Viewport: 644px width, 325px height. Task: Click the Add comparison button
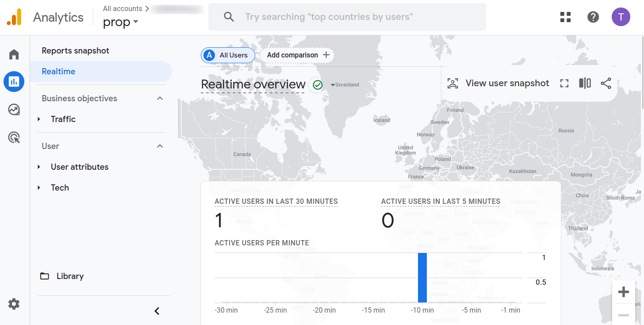click(298, 55)
